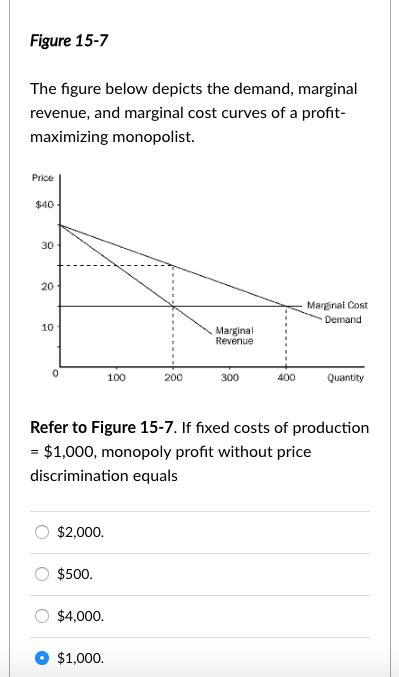Click the Marginal Revenue label on graph

pyautogui.click(x=234, y=336)
